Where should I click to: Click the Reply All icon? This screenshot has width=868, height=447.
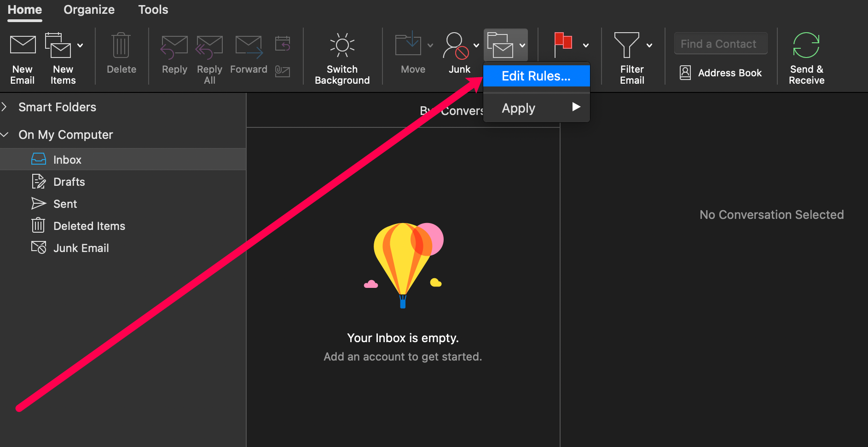click(209, 47)
